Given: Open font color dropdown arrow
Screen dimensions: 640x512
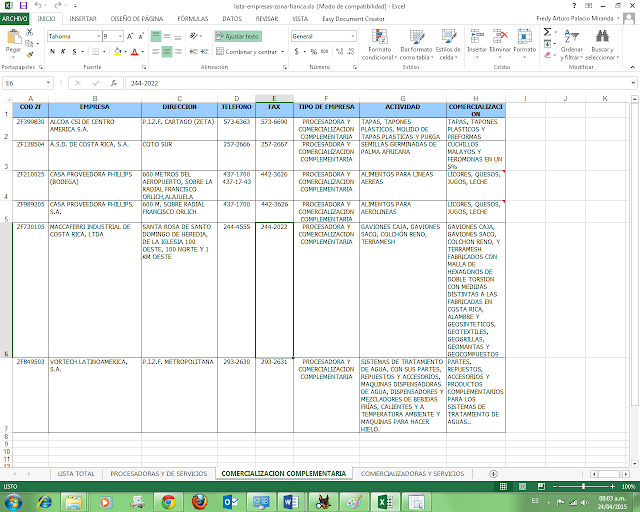Looking at the screenshot, I should (x=142, y=52).
